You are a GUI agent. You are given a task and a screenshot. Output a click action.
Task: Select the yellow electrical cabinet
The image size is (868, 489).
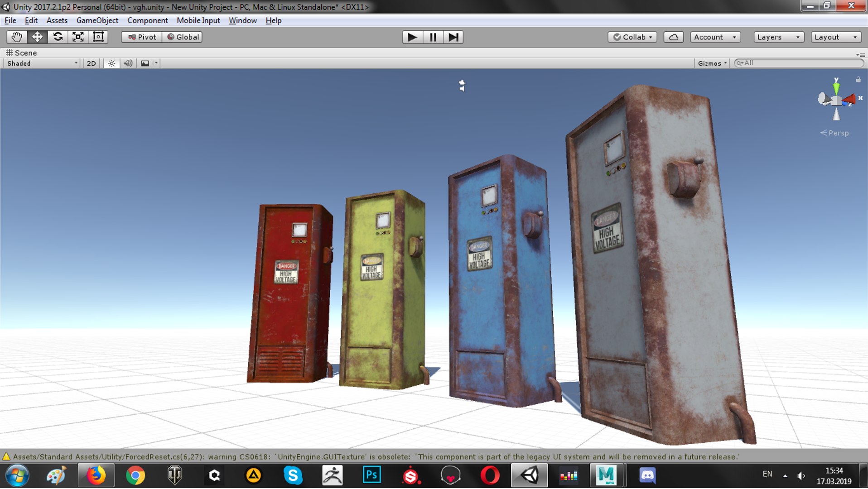383,290
